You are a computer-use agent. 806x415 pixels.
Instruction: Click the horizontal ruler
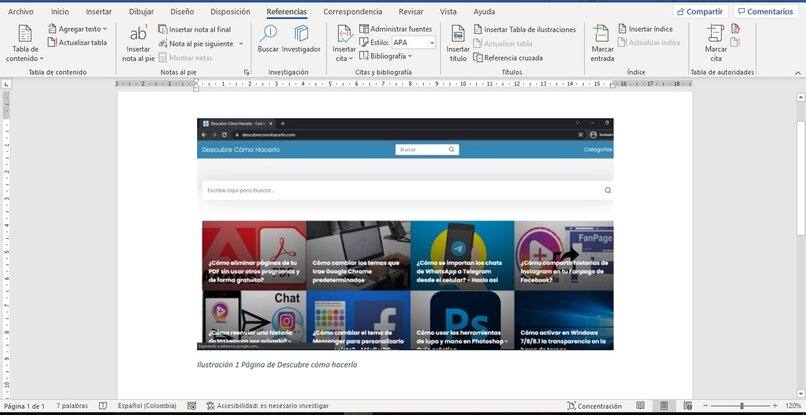pos(405,83)
